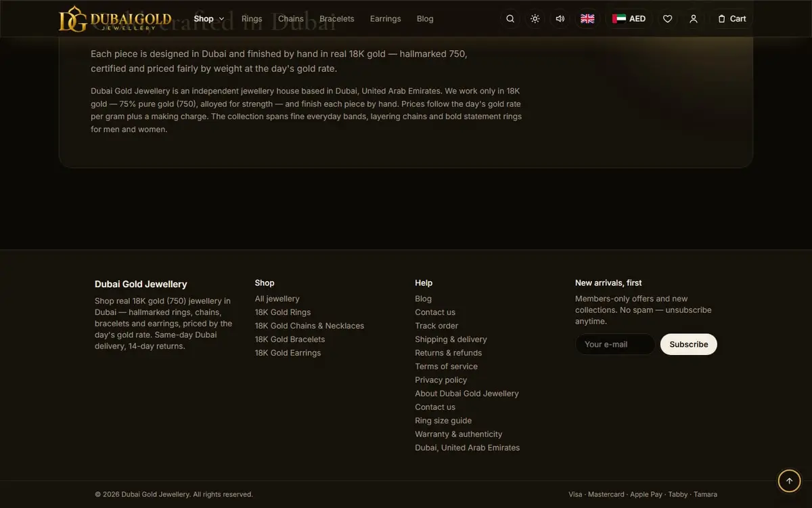Image resolution: width=812 pixels, height=508 pixels.
Task: Click the Dubai Gold Jewellery logo
Action: pyautogui.click(x=115, y=19)
